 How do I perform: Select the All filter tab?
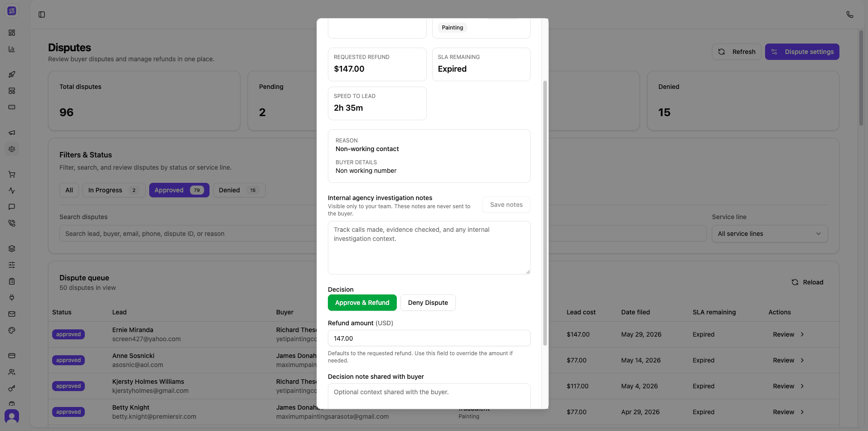click(x=69, y=190)
